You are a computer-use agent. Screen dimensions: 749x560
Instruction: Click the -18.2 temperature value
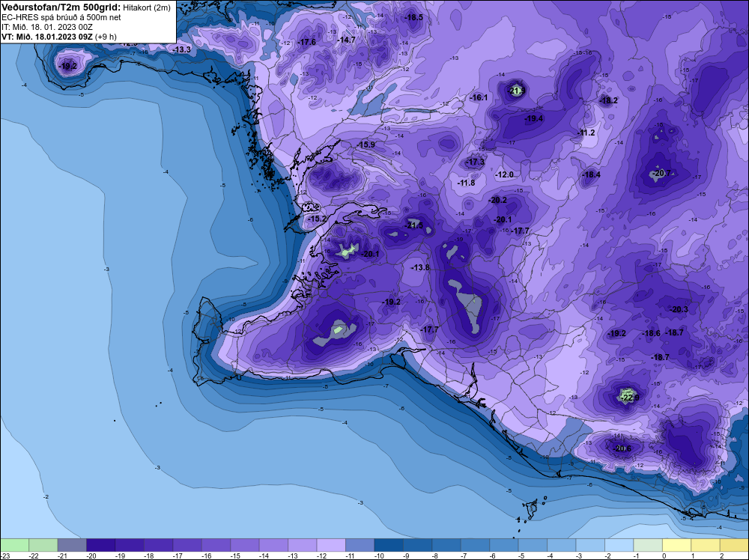point(608,100)
